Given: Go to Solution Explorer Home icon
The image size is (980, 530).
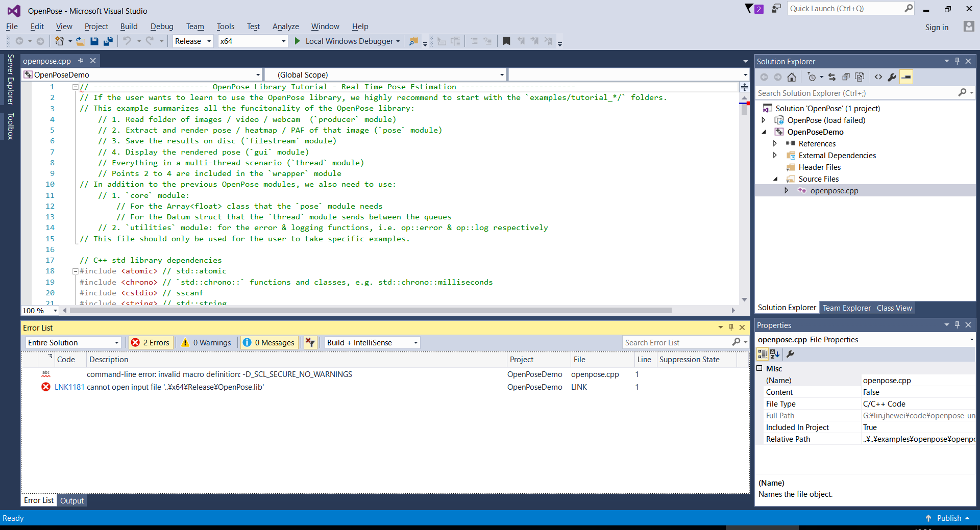Looking at the screenshot, I should click(x=792, y=77).
